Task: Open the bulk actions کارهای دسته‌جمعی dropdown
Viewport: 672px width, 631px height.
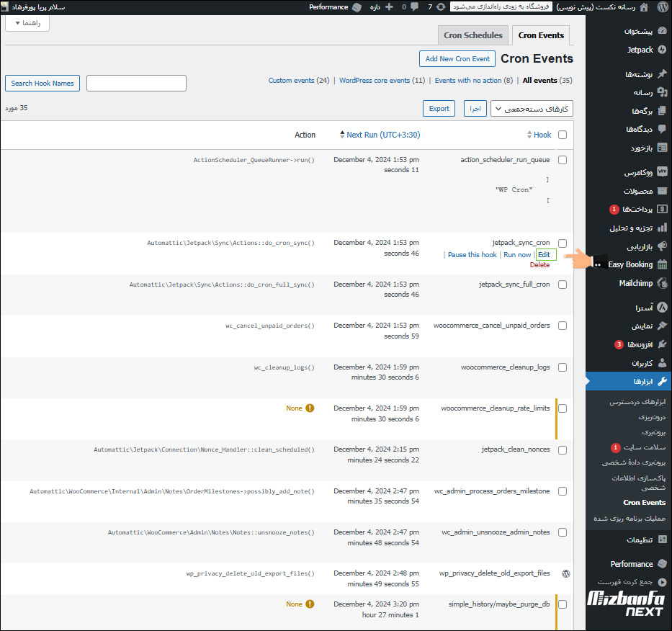Action: coord(532,109)
